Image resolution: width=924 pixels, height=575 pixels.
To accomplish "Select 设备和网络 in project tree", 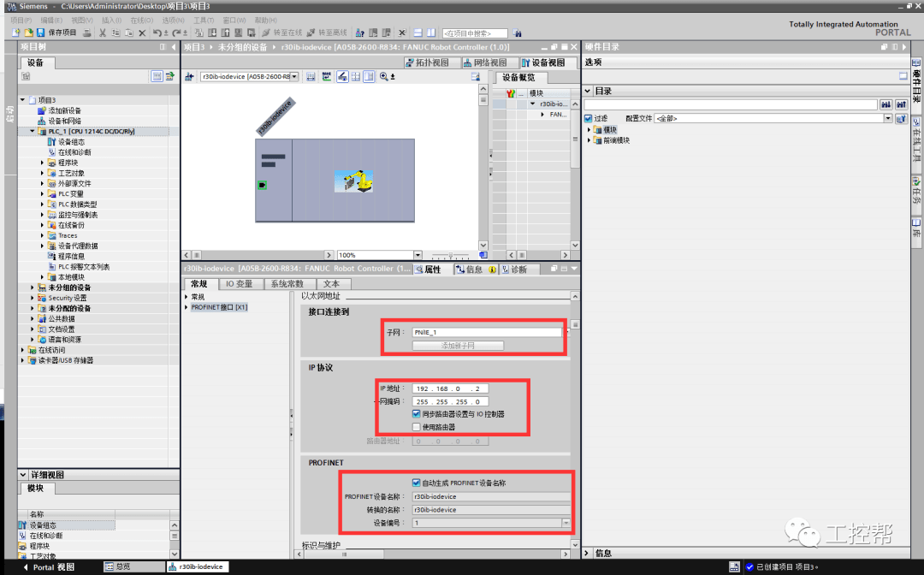I will (64, 121).
